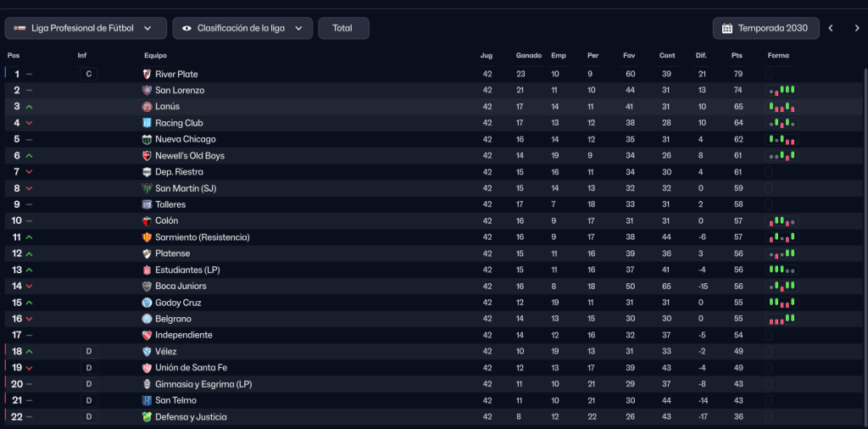Click the River Plate club badge icon
The width and height of the screenshot is (868, 429).
147,74
